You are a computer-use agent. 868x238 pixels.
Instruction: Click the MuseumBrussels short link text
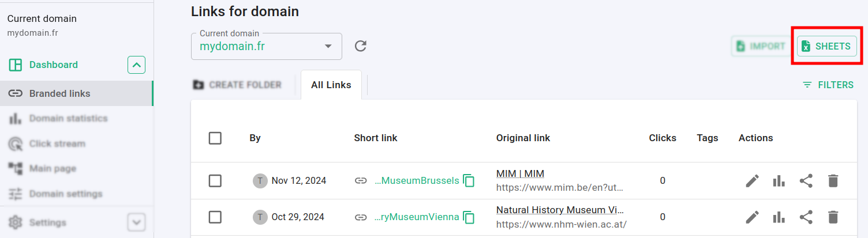point(417,181)
